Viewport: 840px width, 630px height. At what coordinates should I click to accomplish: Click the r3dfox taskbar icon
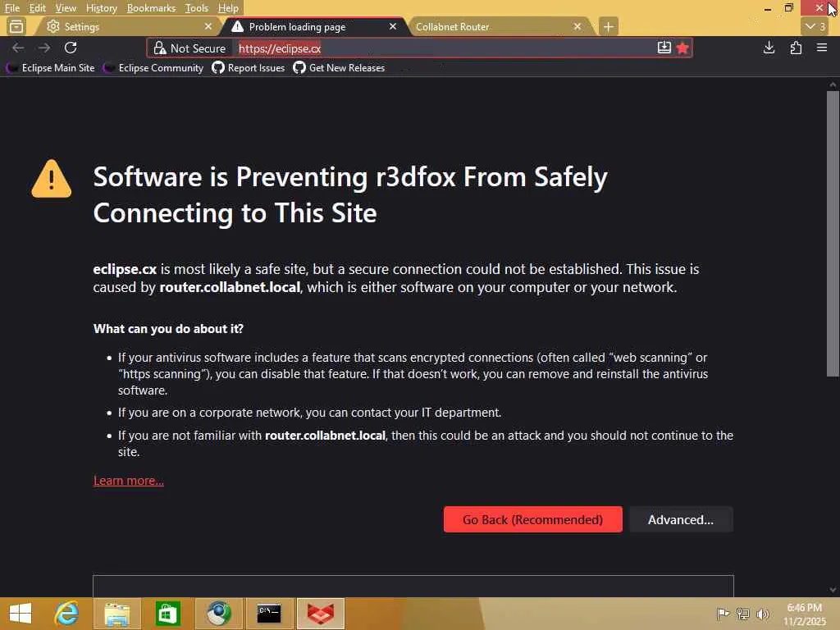[x=321, y=614]
